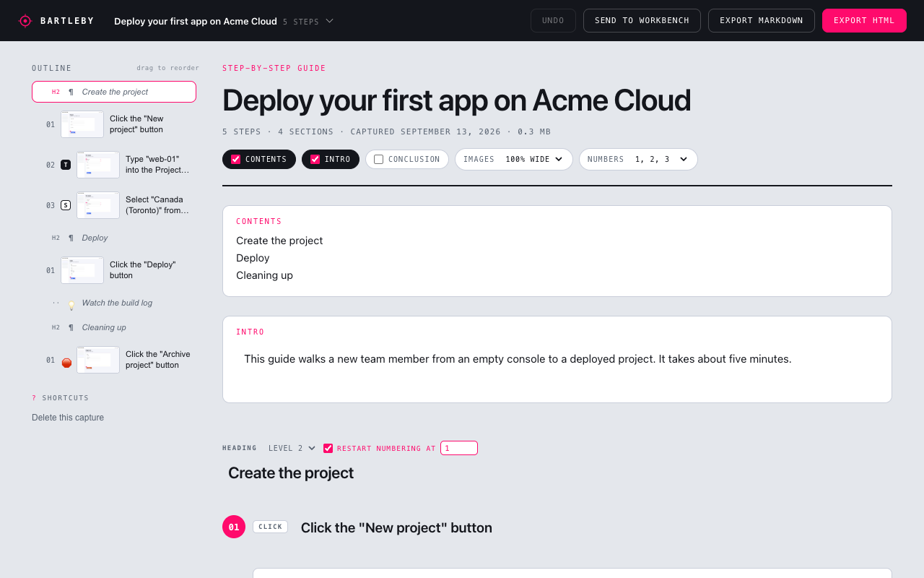Uncheck the Restart numbering at checkbox

click(328, 448)
